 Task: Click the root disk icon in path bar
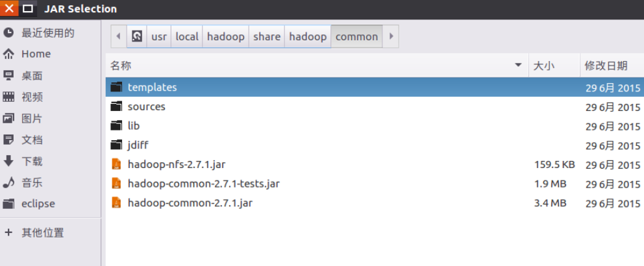137,36
